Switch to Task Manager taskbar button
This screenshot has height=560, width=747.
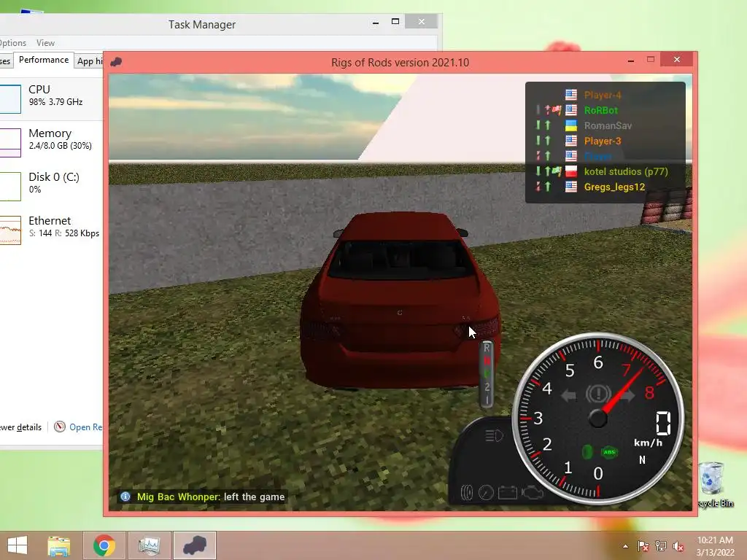pos(149,545)
